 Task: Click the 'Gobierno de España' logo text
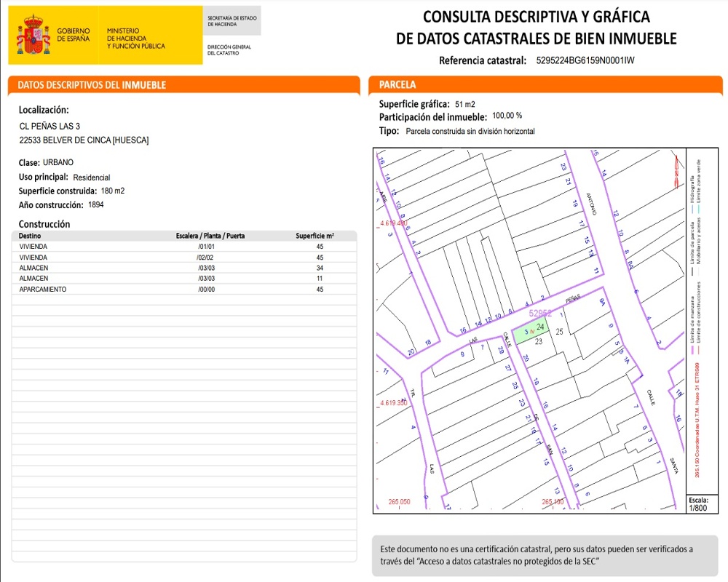(74, 35)
